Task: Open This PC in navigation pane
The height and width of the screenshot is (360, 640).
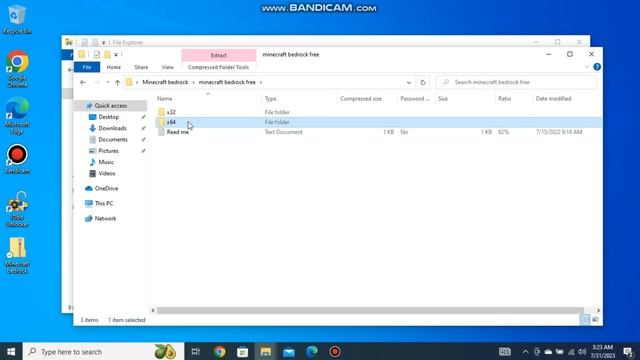Action: coord(104,203)
